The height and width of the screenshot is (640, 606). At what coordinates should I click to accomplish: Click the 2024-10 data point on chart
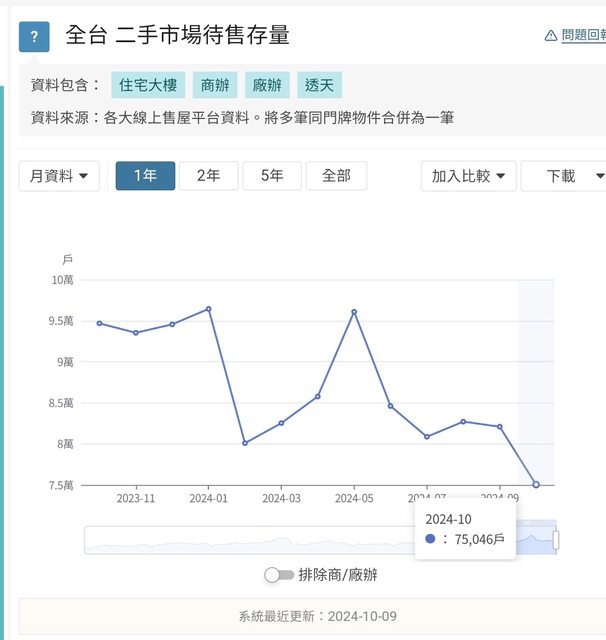click(x=536, y=485)
